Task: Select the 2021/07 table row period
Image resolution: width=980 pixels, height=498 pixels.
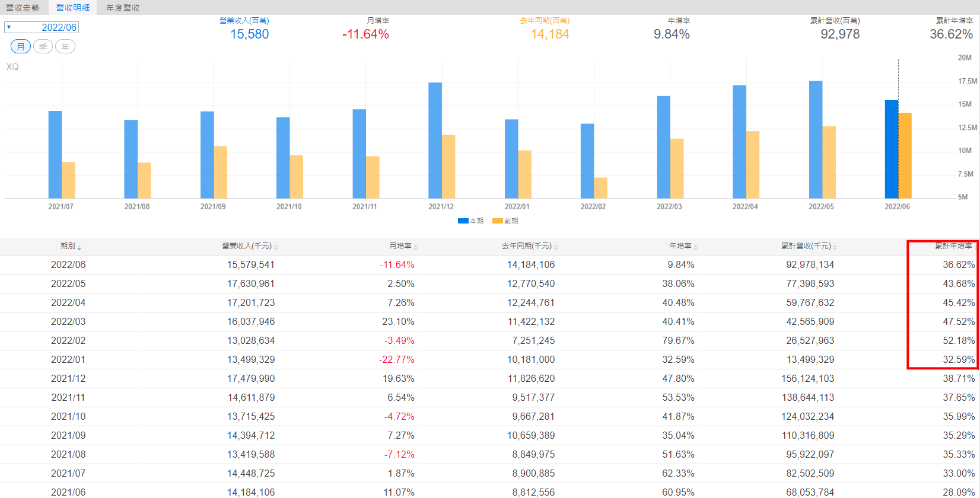Action: click(x=68, y=474)
